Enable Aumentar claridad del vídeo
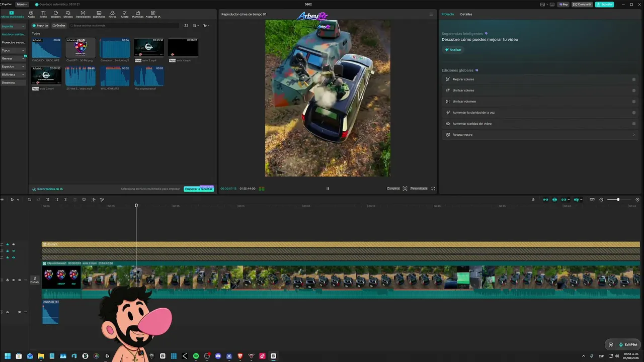 633,124
